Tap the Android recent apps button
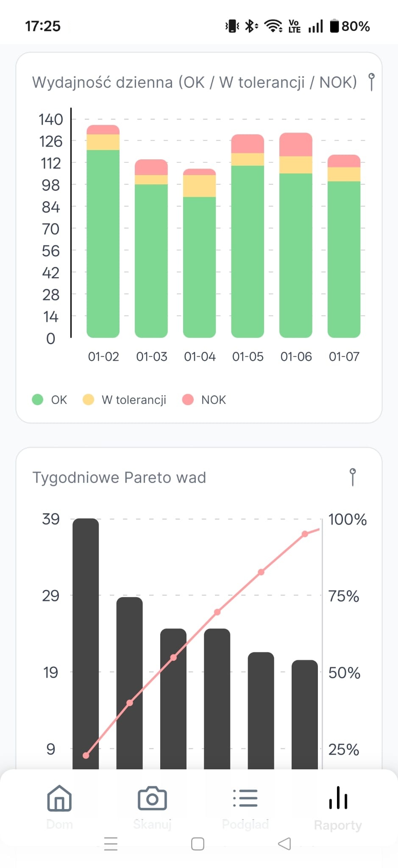Image resolution: width=398 pixels, height=868 pixels. click(x=111, y=844)
